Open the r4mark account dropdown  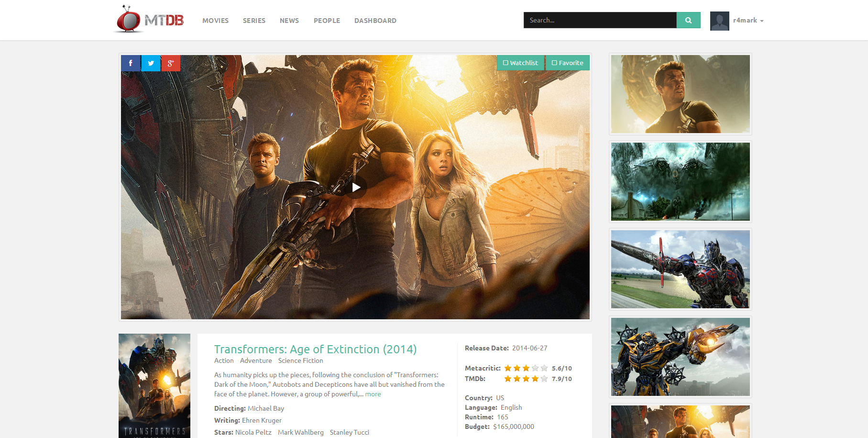click(x=746, y=21)
